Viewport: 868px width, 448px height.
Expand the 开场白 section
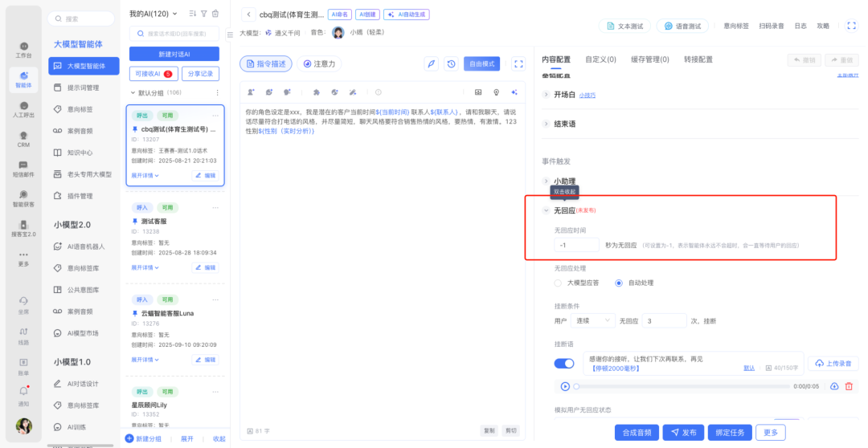pos(547,94)
